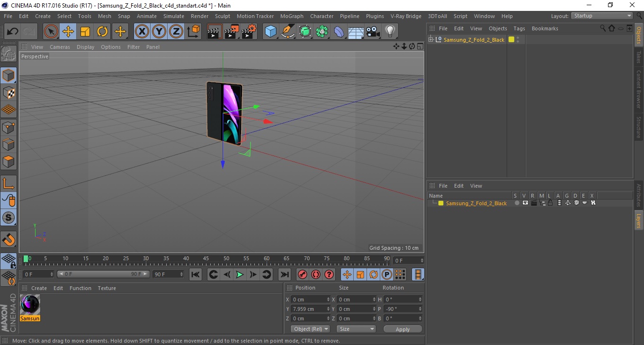This screenshot has width=644, height=345.
Task: Open the spline Pen tool
Action: point(288,32)
